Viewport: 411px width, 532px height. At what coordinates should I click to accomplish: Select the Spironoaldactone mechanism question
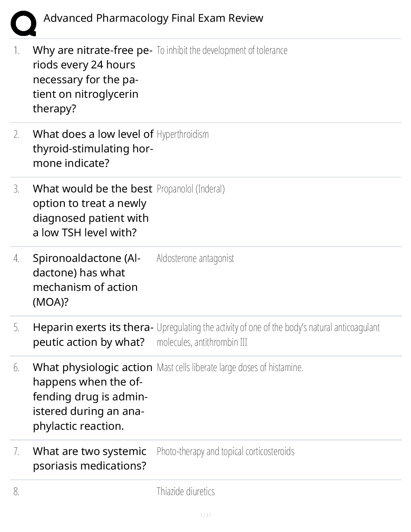tap(86, 280)
